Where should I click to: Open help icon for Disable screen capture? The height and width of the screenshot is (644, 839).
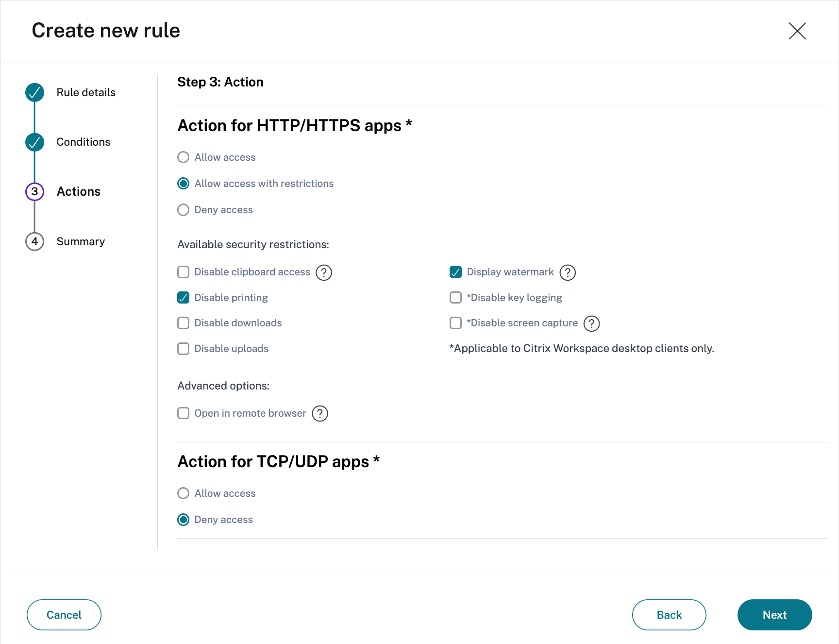click(x=591, y=323)
